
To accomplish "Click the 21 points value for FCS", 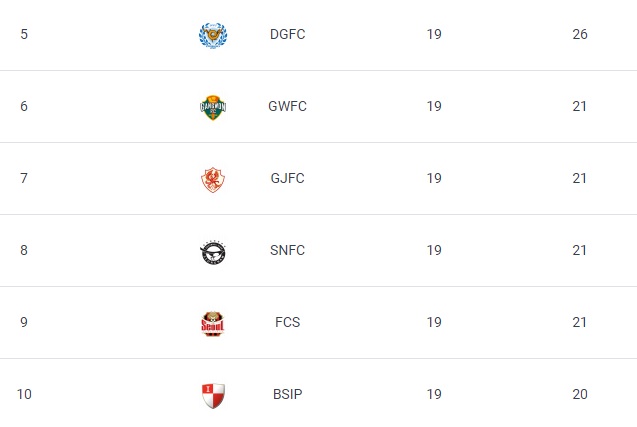I will click(580, 322).
